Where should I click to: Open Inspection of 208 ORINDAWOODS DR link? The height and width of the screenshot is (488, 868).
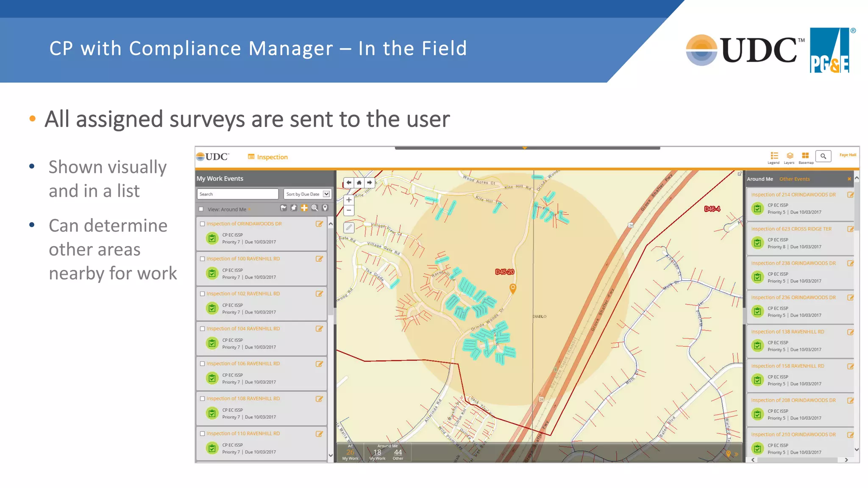(x=793, y=400)
